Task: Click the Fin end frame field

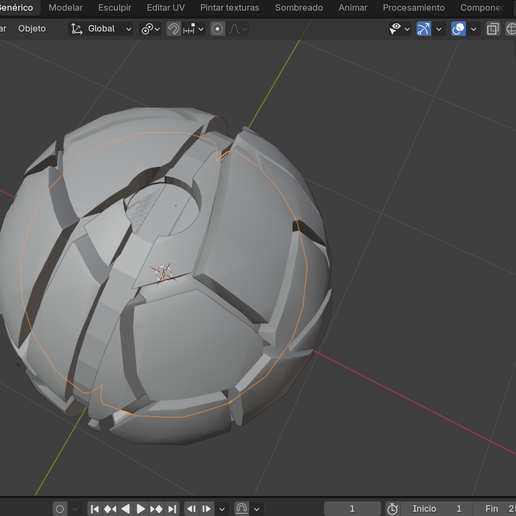Action: tap(495, 509)
